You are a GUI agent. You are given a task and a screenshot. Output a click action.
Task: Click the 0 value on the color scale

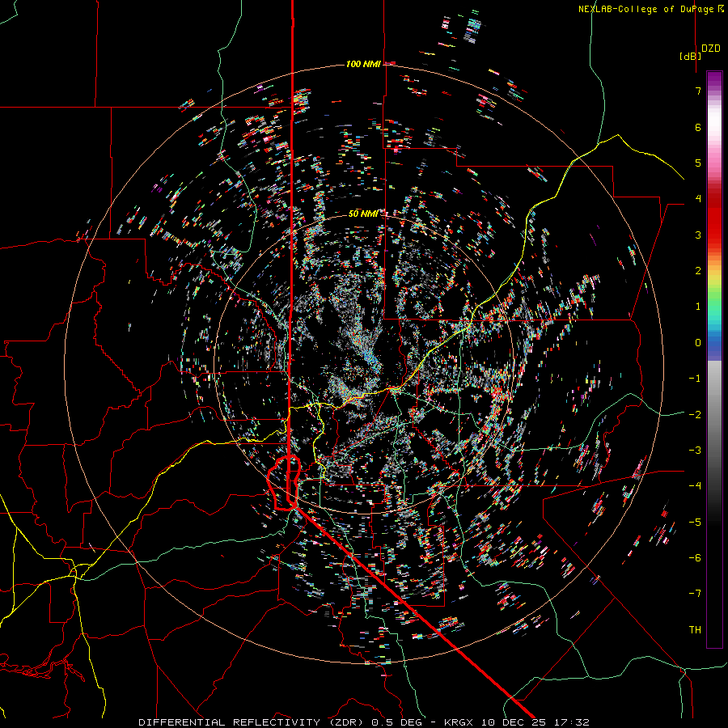698,343
